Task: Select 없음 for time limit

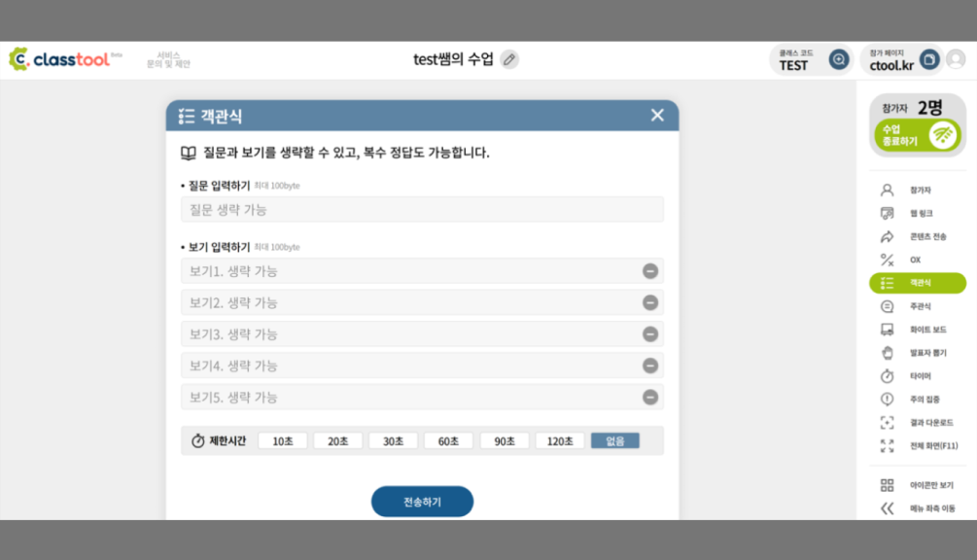Action: point(615,441)
